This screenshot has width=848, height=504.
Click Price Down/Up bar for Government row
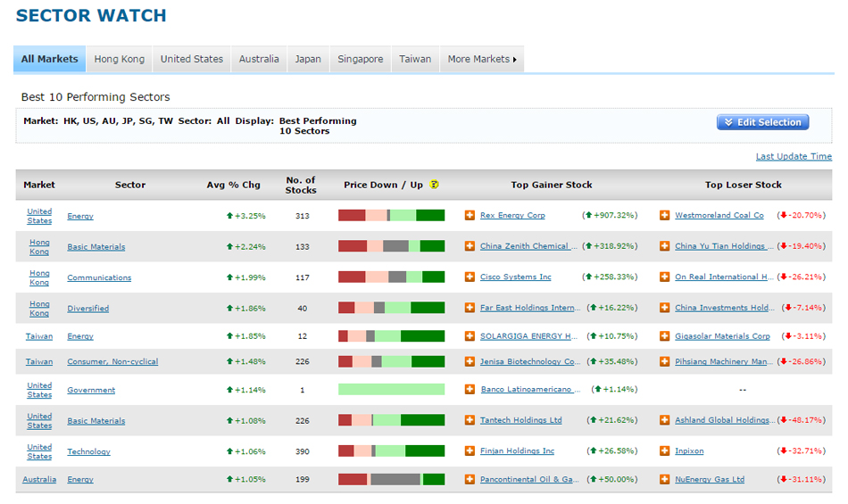click(x=392, y=390)
